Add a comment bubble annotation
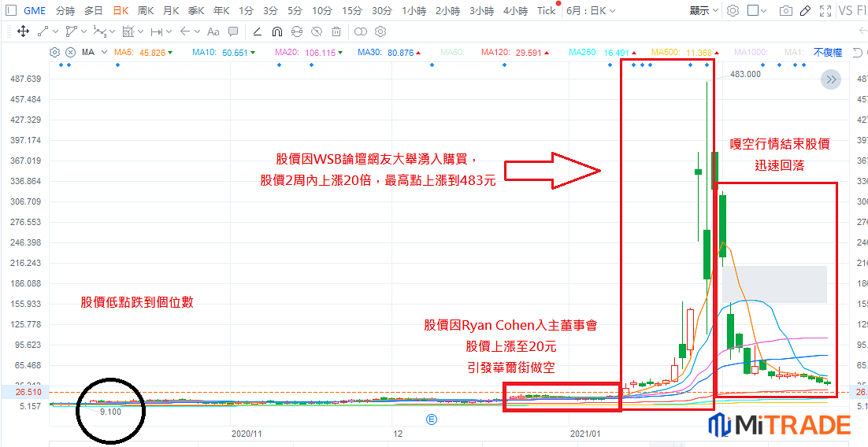This screenshot has height=447, width=868. [233, 31]
